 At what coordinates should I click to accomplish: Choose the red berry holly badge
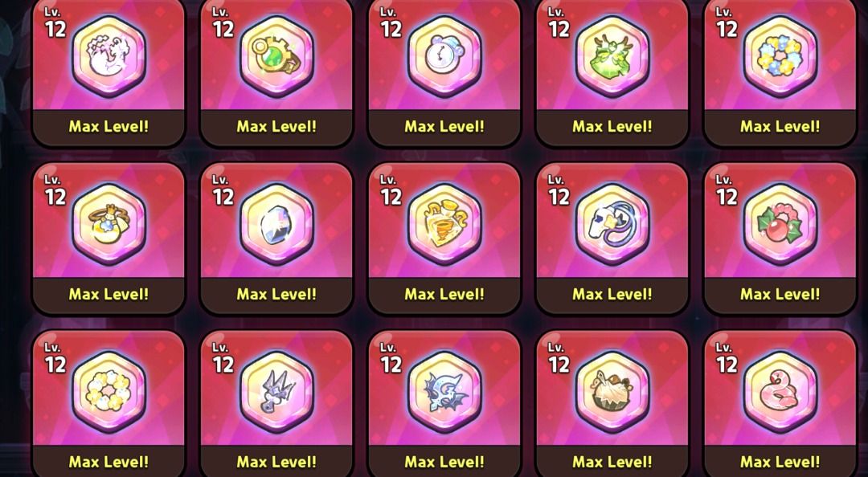click(780, 223)
